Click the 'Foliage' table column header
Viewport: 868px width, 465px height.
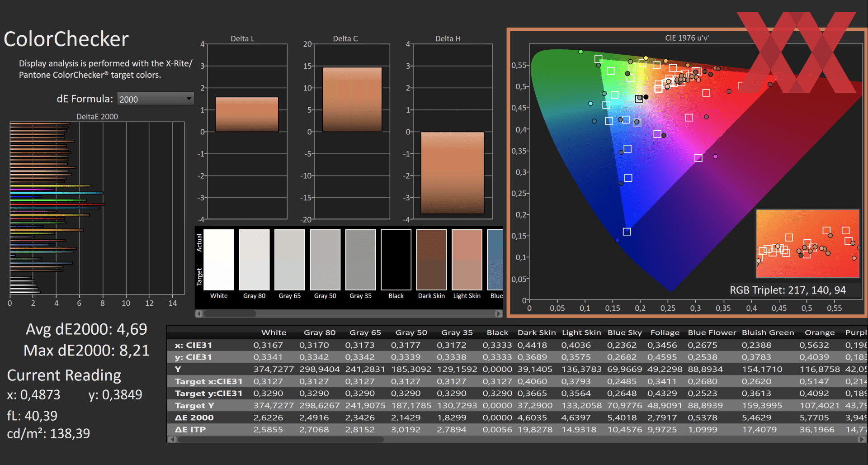pos(665,332)
